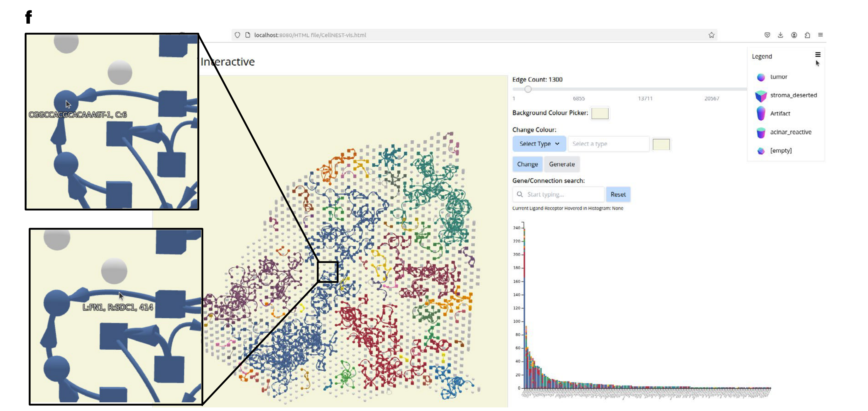Click the Pocket save icon

pyautogui.click(x=767, y=35)
